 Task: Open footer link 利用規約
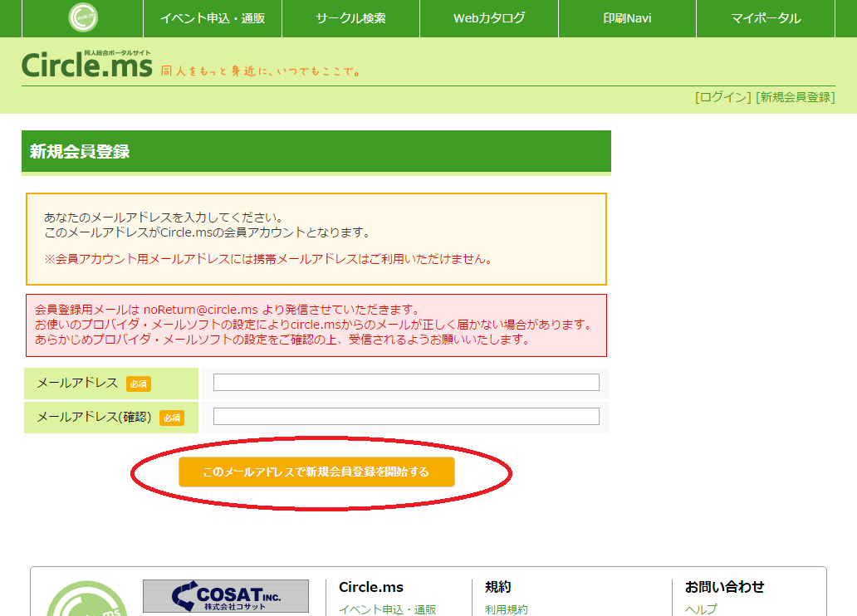tap(506, 609)
